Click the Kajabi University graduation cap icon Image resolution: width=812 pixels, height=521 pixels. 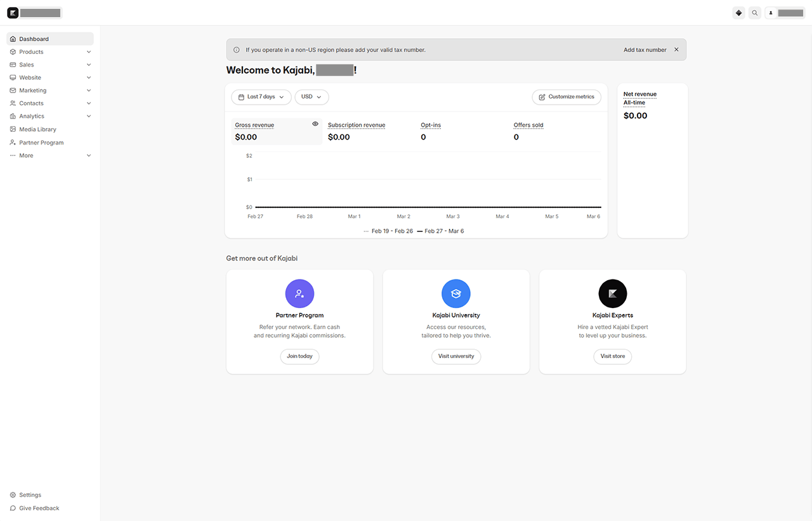coord(455,293)
